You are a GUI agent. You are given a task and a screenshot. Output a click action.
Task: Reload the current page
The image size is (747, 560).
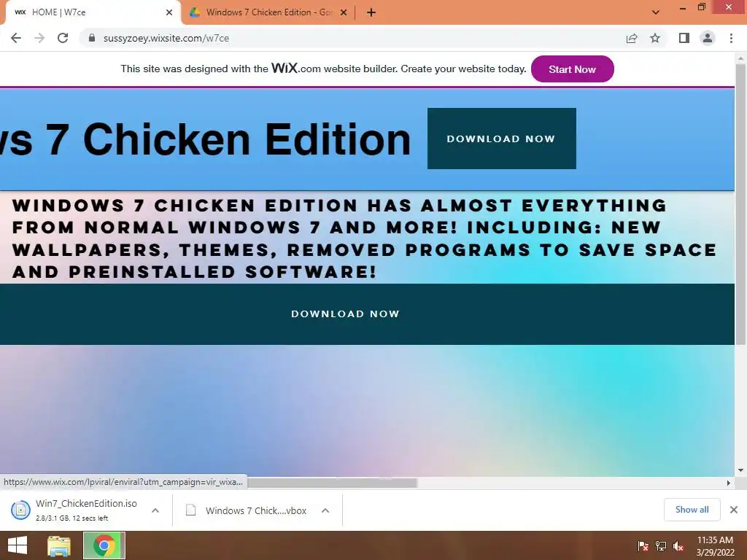(x=63, y=38)
